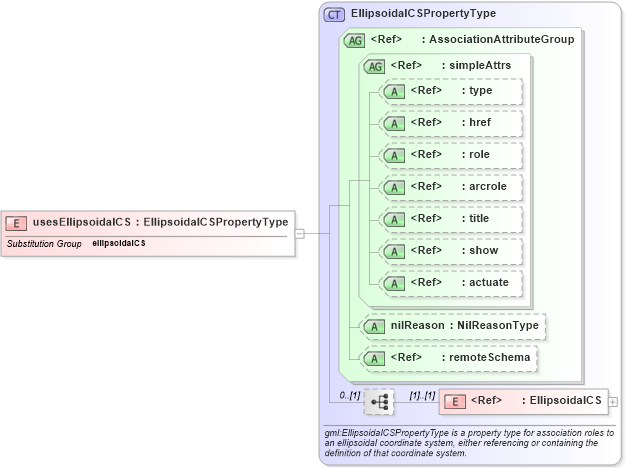Open the ellipsoidalCS substitution group link

(x=119, y=243)
